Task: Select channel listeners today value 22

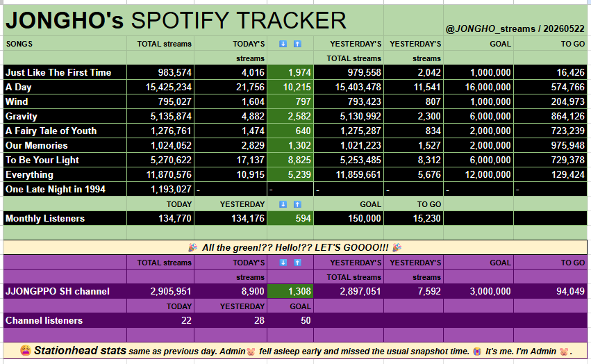Action: tap(160, 320)
